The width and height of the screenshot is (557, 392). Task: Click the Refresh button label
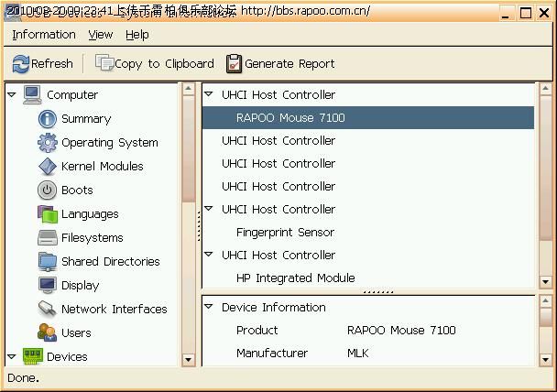point(52,64)
